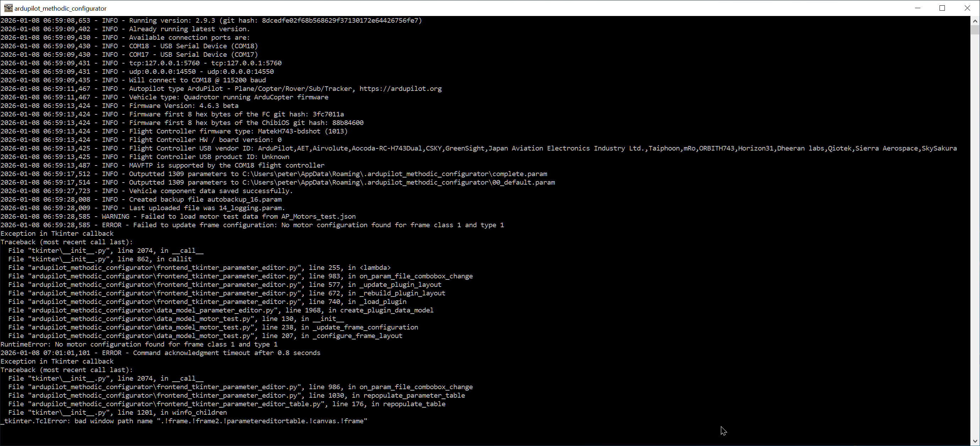Click the complete.param file path text
Screen dimensions: 980x446
coord(394,174)
